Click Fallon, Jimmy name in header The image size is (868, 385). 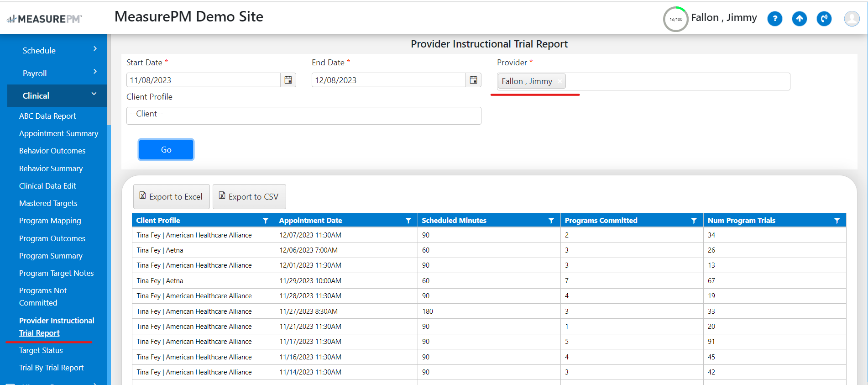coord(724,18)
